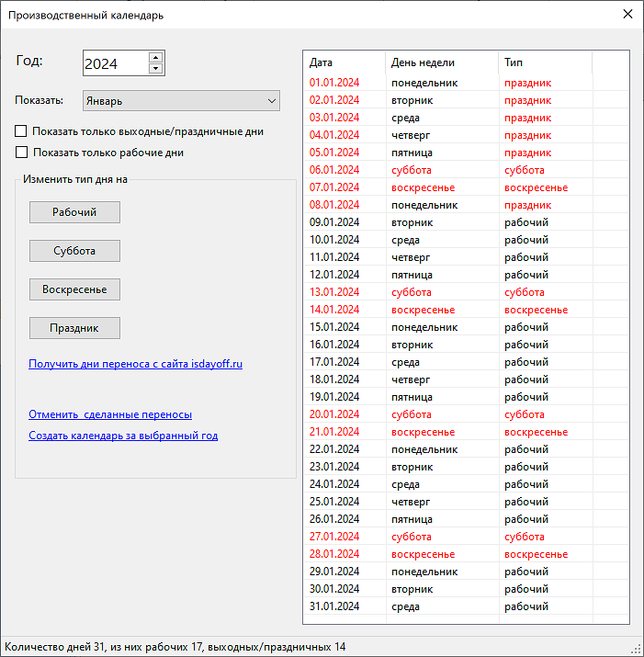Select the row for 01.01.2024
Viewport: 644px width, 657px height.
click(466, 83)
